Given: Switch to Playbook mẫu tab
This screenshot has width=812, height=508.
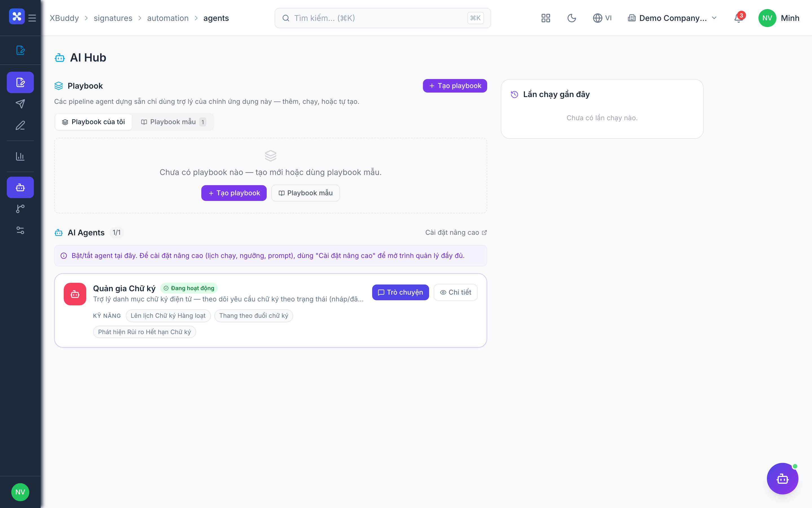Looking at the screenshot, I should click(173, 122).
